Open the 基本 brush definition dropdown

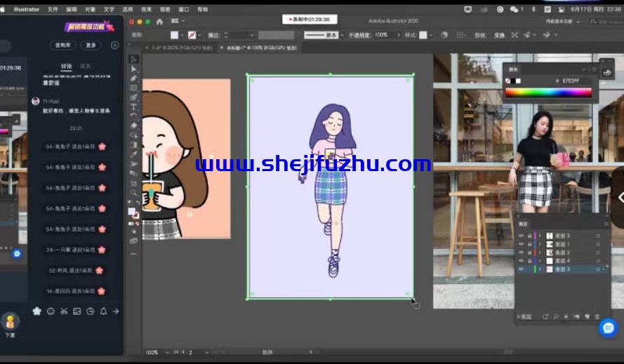point(342,35)
